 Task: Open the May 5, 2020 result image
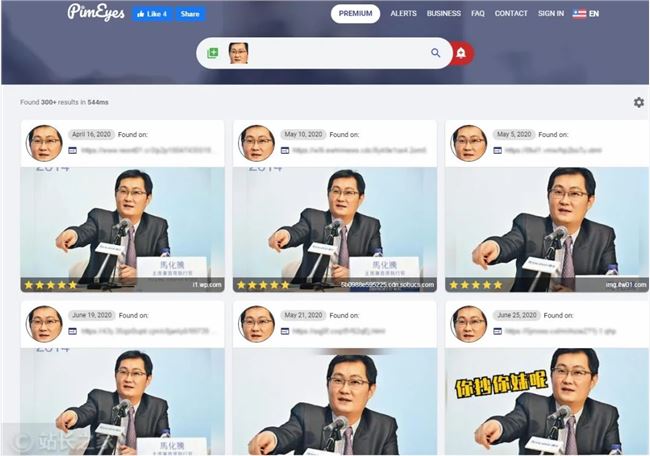click(x=547, y=230)
